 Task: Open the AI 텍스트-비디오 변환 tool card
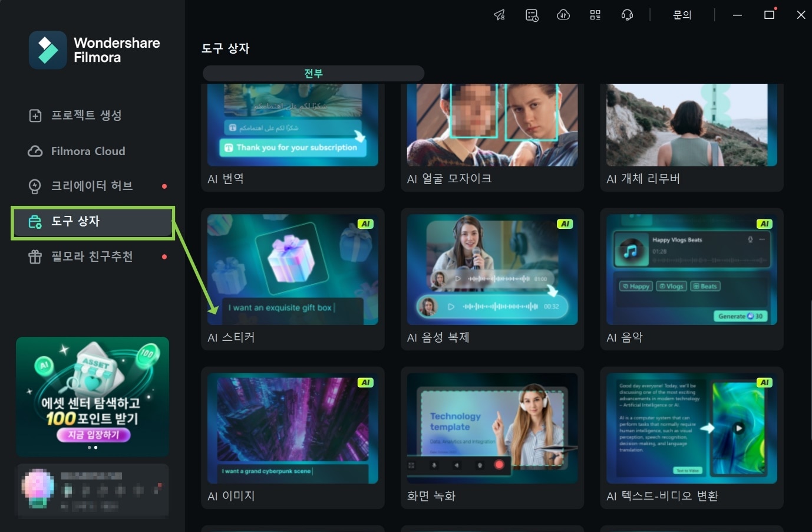point(692,438)
